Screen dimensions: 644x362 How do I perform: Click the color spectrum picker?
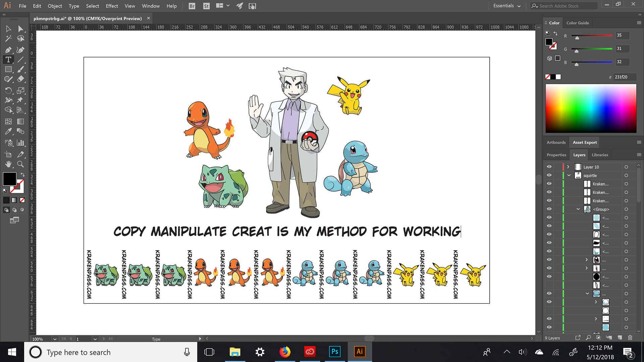(x=591, y=108)
